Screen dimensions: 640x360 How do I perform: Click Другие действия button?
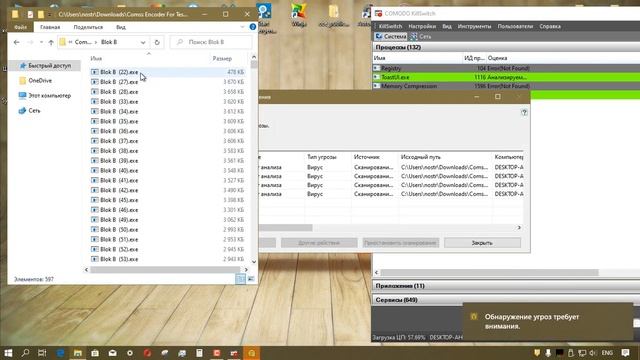319,243
